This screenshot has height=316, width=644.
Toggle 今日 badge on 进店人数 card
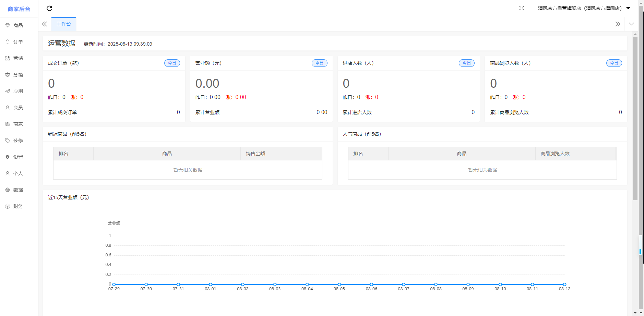[x=466, y=63]
